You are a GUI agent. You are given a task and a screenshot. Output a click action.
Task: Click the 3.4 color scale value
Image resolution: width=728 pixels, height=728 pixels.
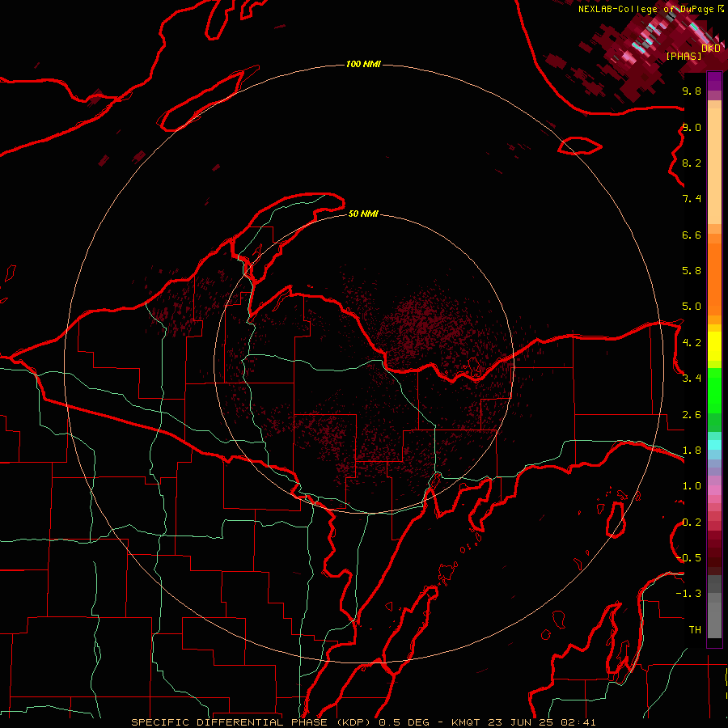tap(692, 379)
